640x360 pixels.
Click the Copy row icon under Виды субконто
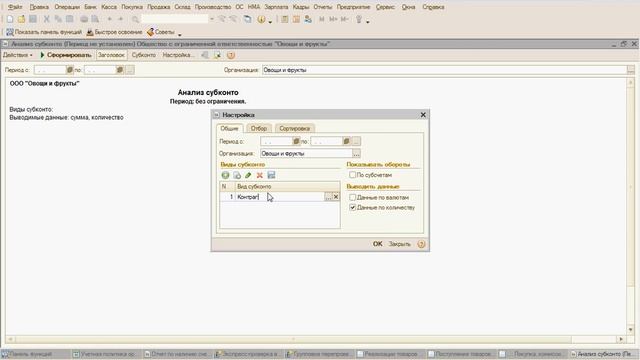[237, 175]
